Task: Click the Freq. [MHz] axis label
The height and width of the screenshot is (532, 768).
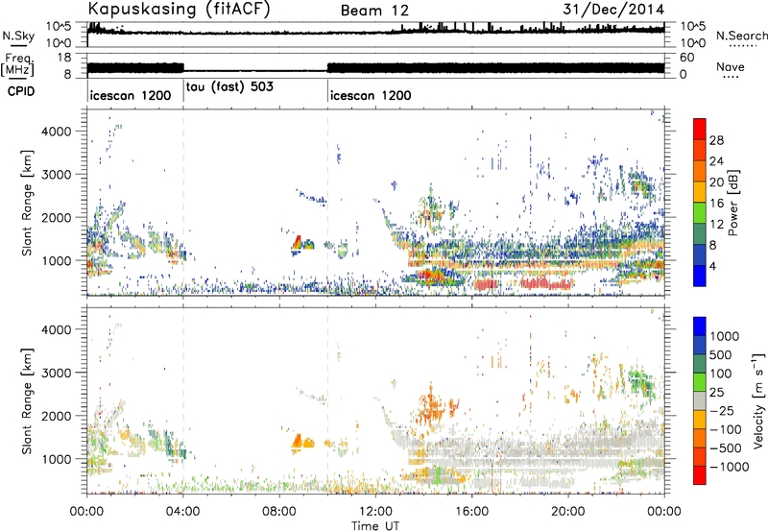Action: (17, 64)
